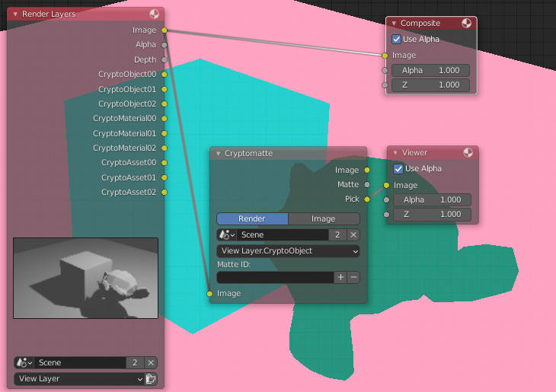Click CryptoObject00 output socket
This screenshot has width=556, height=392.
click(165, 75)
